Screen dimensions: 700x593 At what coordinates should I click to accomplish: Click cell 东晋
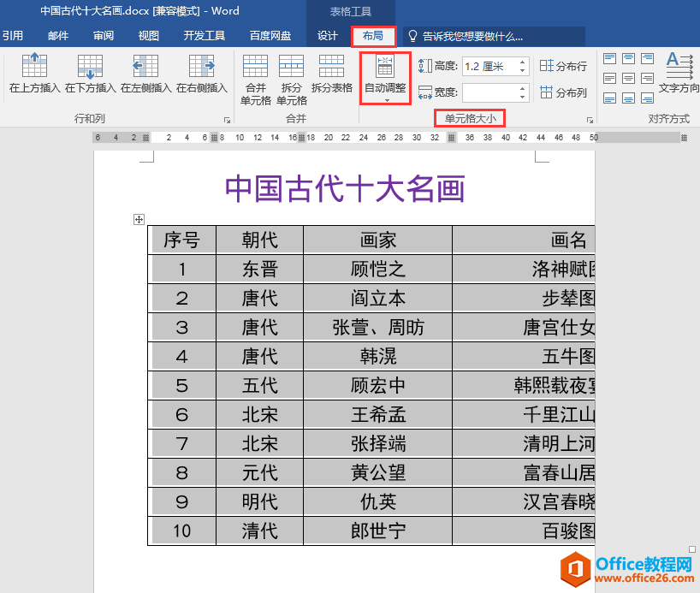(x=260, y=270)
